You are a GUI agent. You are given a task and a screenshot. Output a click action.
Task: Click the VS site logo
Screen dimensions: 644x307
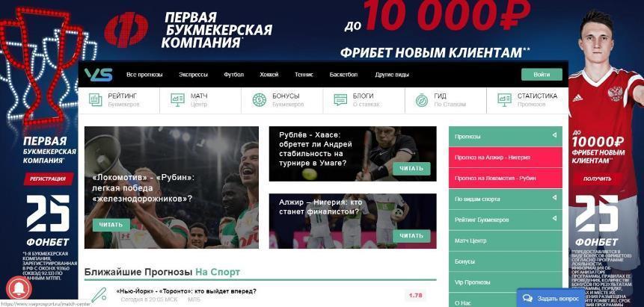(98, 75)
